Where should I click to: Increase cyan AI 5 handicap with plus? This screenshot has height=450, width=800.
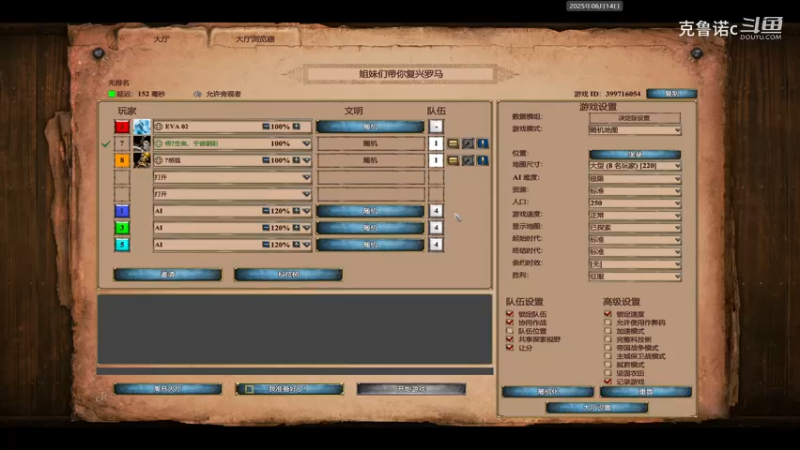296,244
